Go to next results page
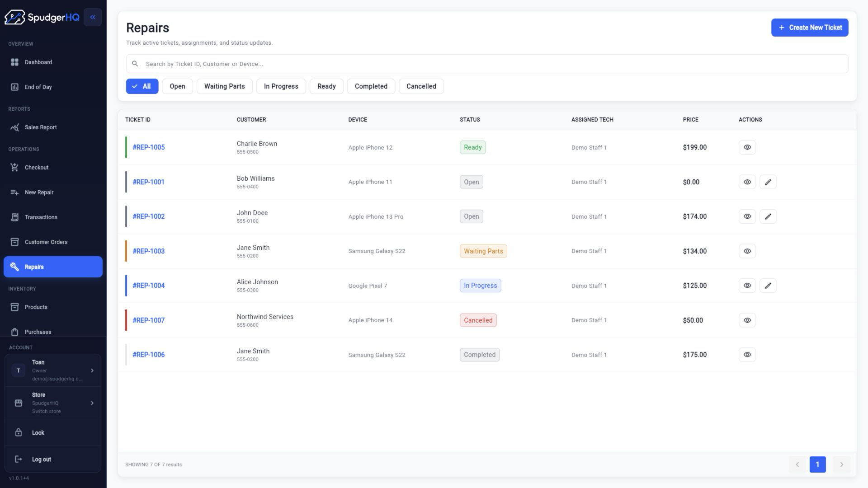The width and height of the screenshot is (868, 488). [841, 465]
